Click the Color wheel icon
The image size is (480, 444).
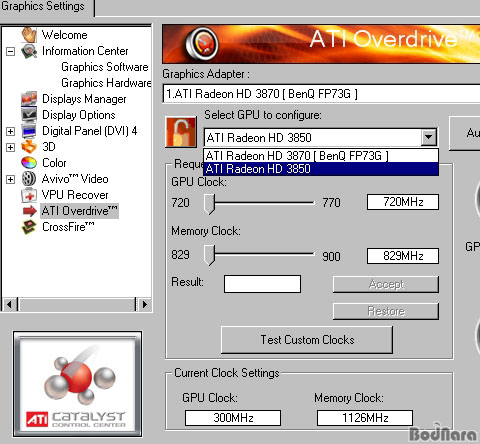coord(29,163)
